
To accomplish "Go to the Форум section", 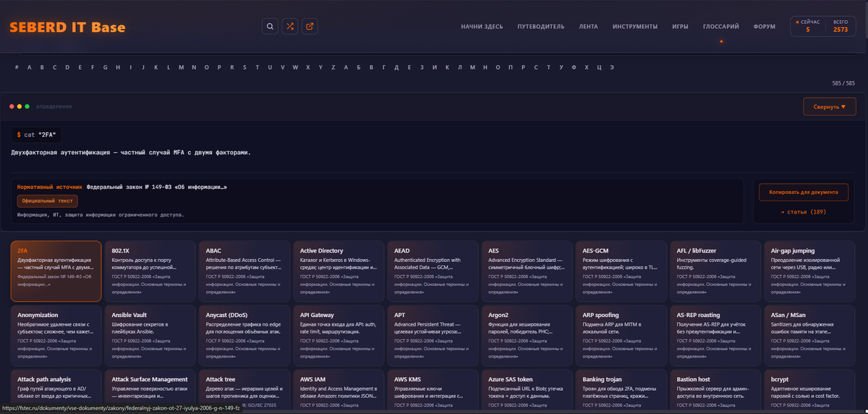I will (x=764, y=27).
